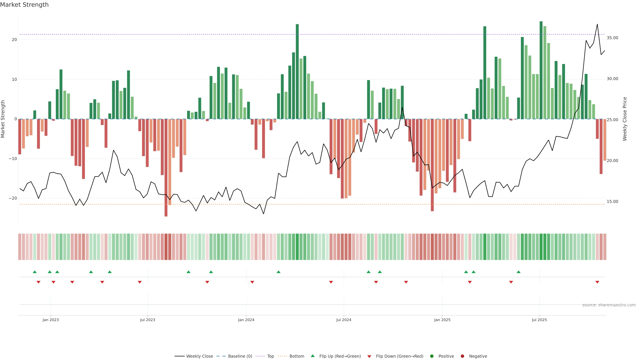Click the Jan 2023 x-axis label
The width and height of the screenshot is (644, 362).
pos(51,320)
